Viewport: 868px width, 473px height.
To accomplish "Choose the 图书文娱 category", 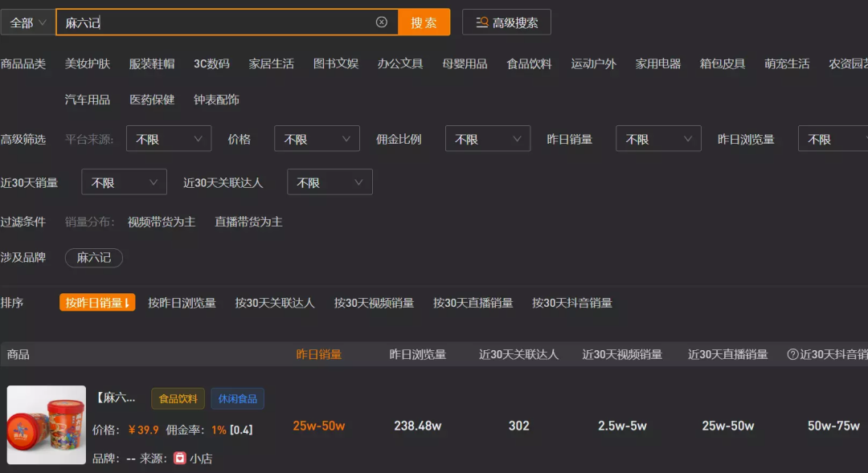I will coord(336,63).
